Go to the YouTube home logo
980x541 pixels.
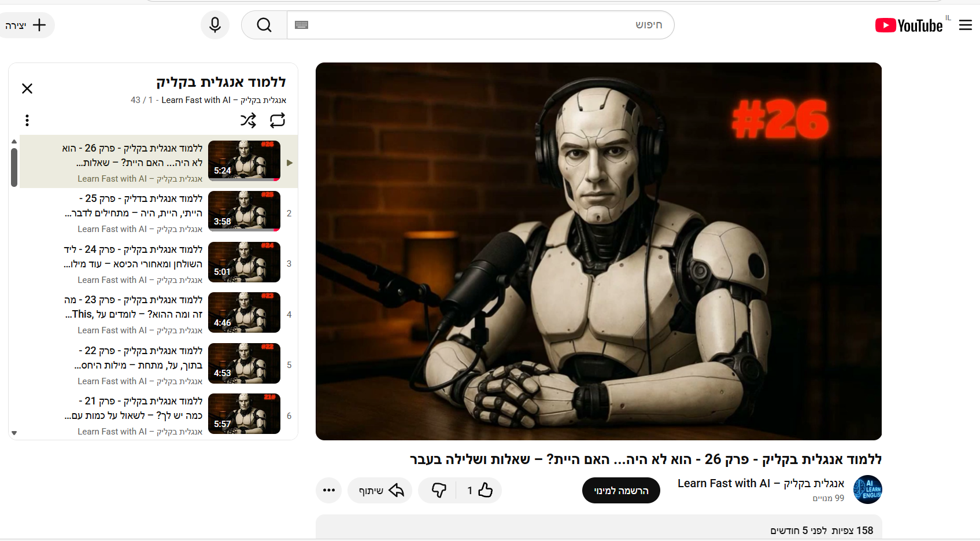909,25
